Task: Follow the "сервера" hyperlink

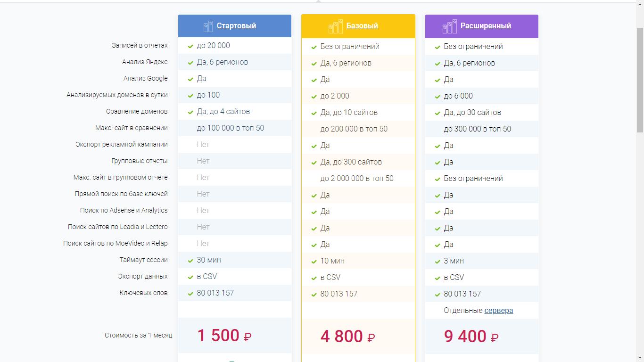Action: 498,311
